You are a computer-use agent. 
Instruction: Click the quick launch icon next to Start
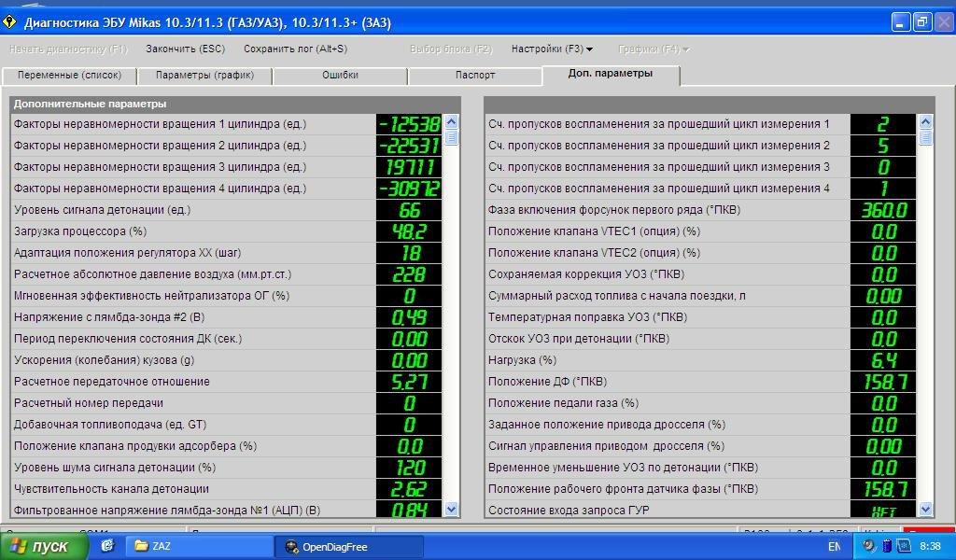[x=108, y=546]
